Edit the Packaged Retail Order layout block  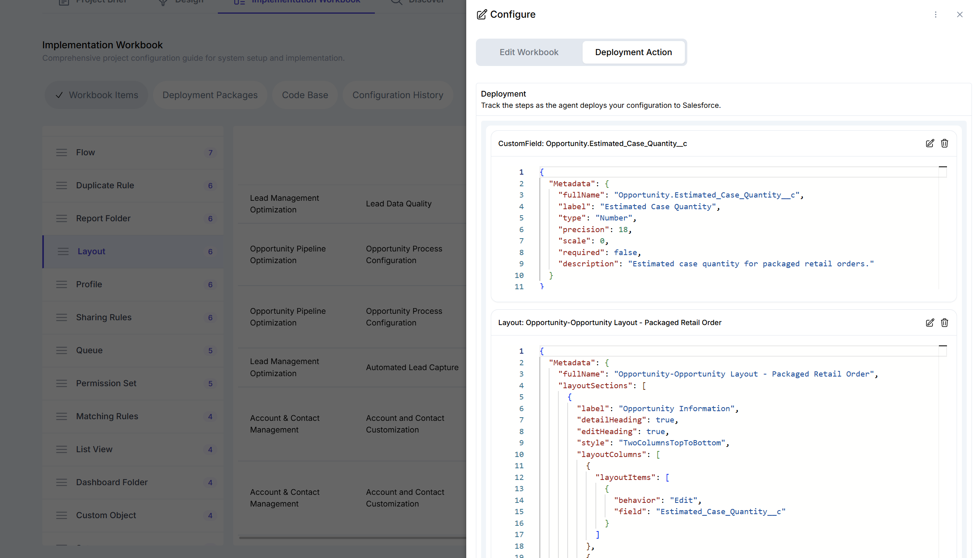point(930,323)
